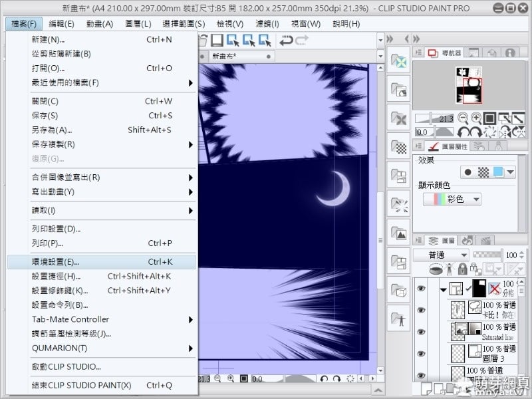Zoom in via magnifier plus below canvas
532x399 pixels.
231,378
